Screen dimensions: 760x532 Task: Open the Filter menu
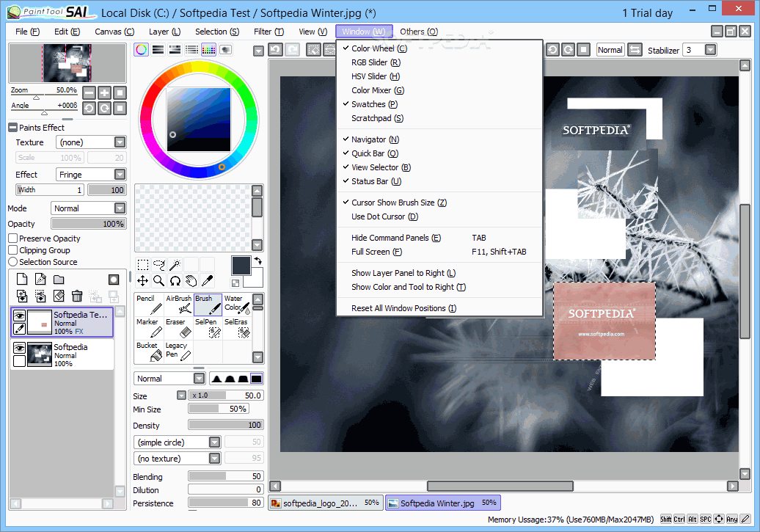tap(269, 32)
